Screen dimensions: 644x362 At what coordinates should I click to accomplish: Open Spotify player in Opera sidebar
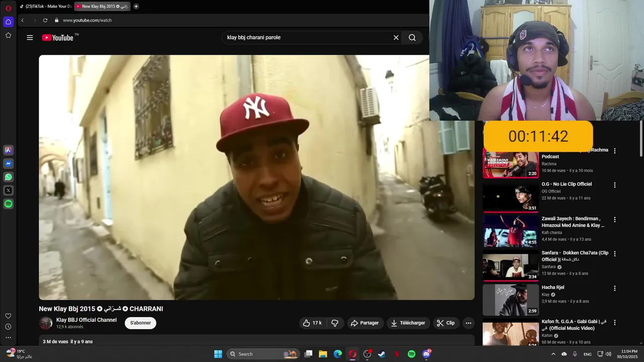[x=8, y=204]
